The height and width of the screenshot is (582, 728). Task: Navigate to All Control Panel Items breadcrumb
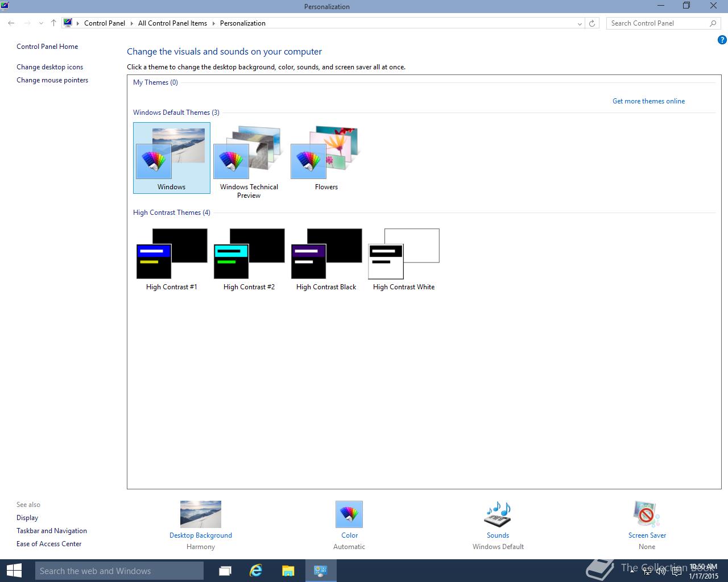[x=172, y=23]
